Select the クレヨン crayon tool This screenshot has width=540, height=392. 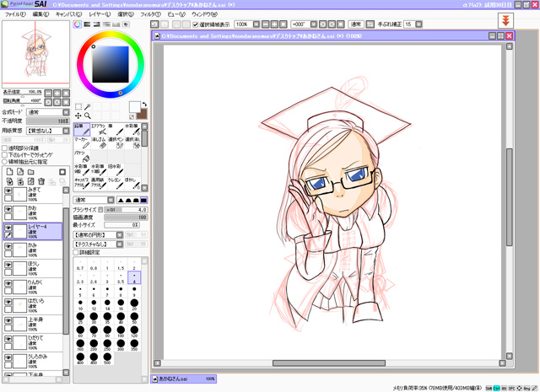[116, 184]
